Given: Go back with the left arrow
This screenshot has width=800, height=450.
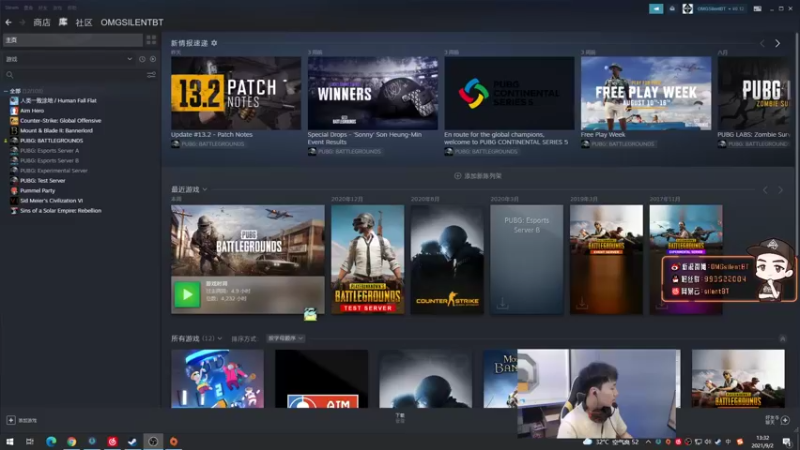Looking at the screenshot, I should click(x=8, y=22).
